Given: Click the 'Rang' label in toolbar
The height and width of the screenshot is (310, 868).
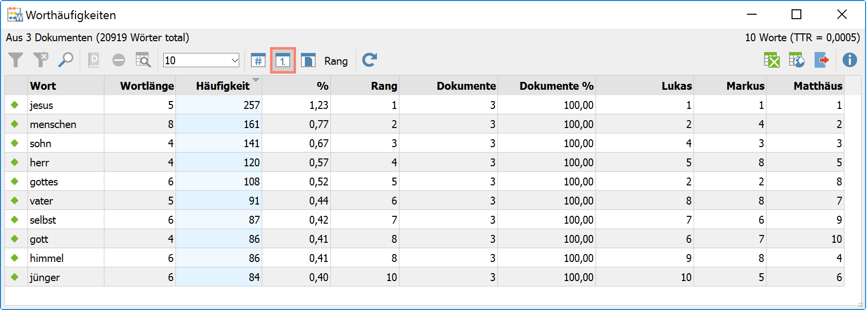Looking at the screenshot, I should tap(336, 61).
